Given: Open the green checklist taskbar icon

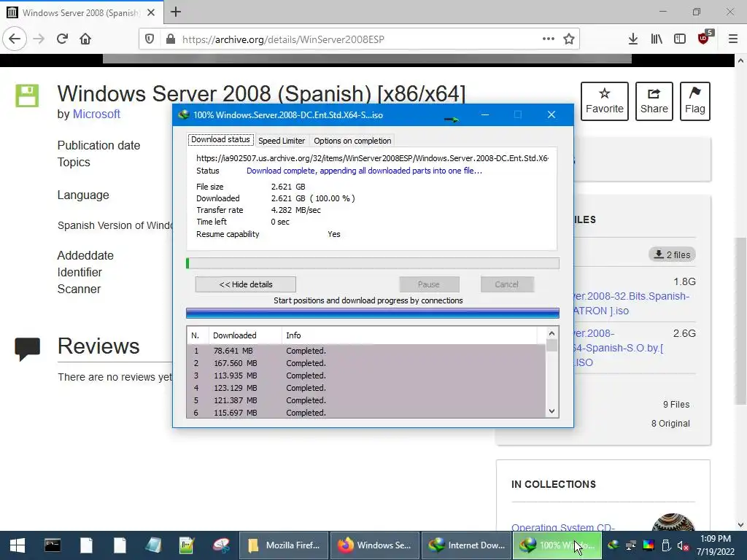Looking at the screenshot, I should point(187,545).
